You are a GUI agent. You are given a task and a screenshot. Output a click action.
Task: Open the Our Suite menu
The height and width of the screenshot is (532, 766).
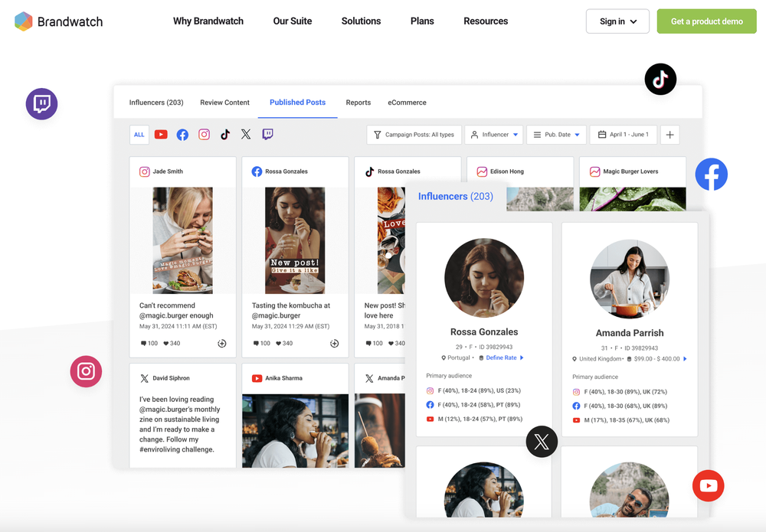tap(292, 21)
